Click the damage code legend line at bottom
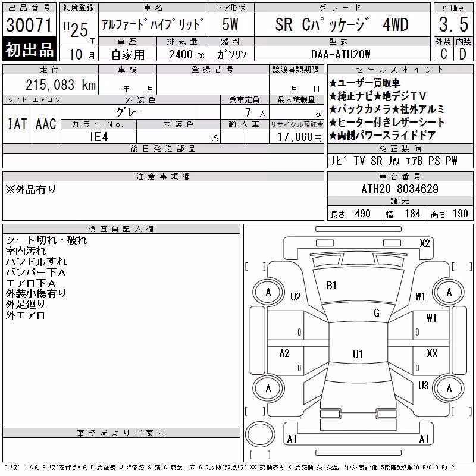This screenshot has height=476, width=476. pyautogui.click(x=230, y=468)
